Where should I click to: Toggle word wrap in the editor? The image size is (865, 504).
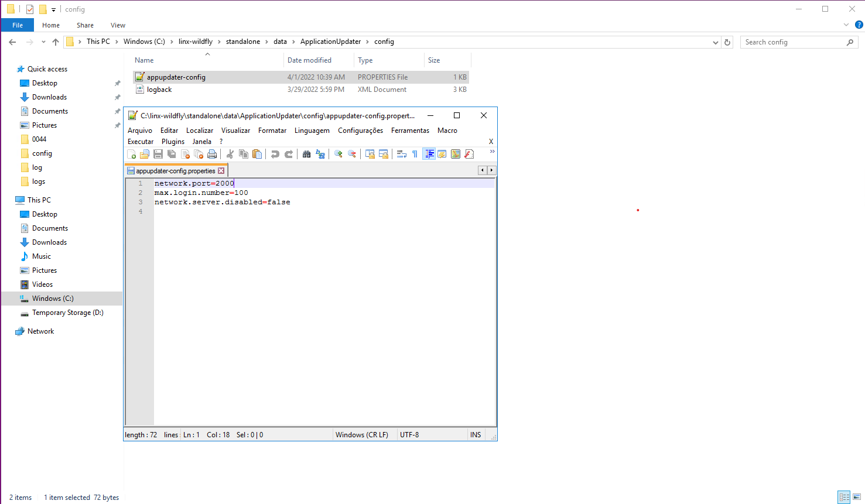pyautogui.click(x=402, y=154)
